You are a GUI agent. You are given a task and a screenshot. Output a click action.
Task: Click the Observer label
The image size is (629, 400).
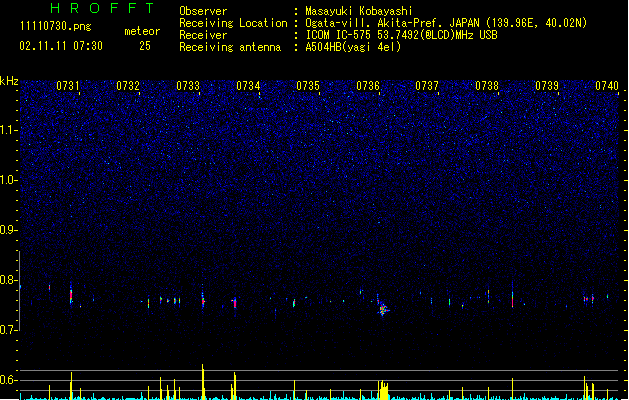coord(203,11)
